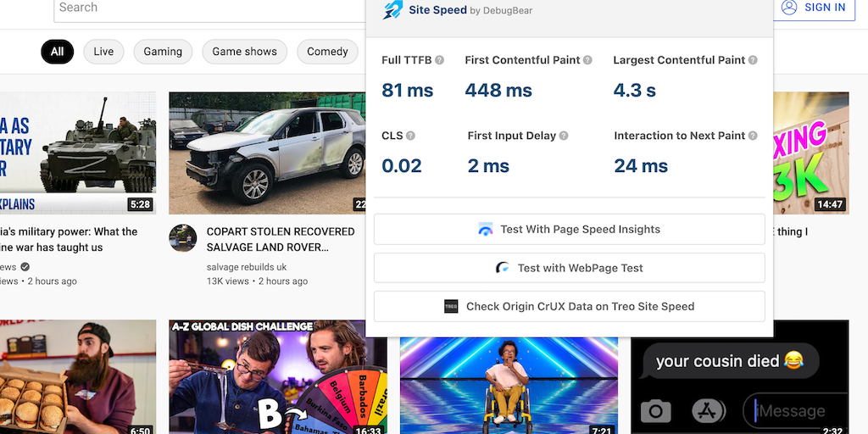The height and width of the screenshot is (434, 868).
Task: Click help icon beside Interaction to Next Paint
Action: [x=753, y=136]
